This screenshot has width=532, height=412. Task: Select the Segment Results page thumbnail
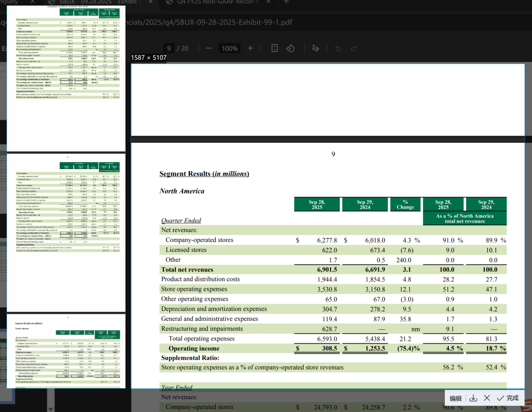(66, 350)
